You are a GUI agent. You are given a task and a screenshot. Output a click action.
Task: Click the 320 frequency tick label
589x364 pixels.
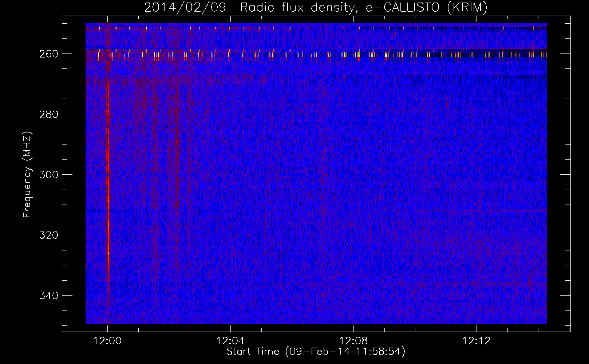click(x=48, y=235)
